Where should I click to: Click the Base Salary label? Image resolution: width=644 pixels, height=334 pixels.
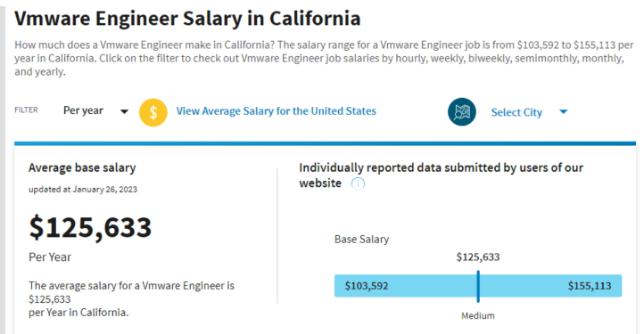tap(361, 240)
